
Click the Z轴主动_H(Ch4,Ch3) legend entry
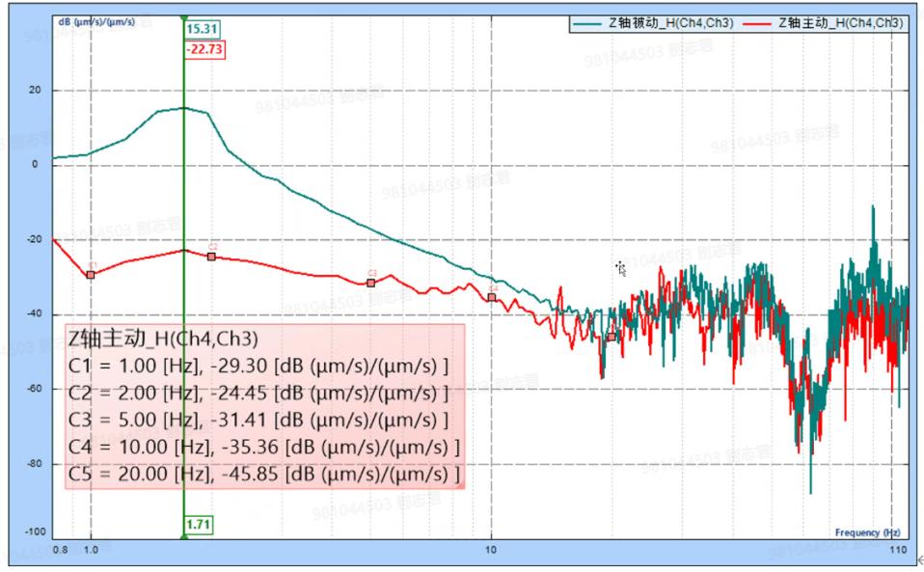pyautogui.click(x=842, y=25)
